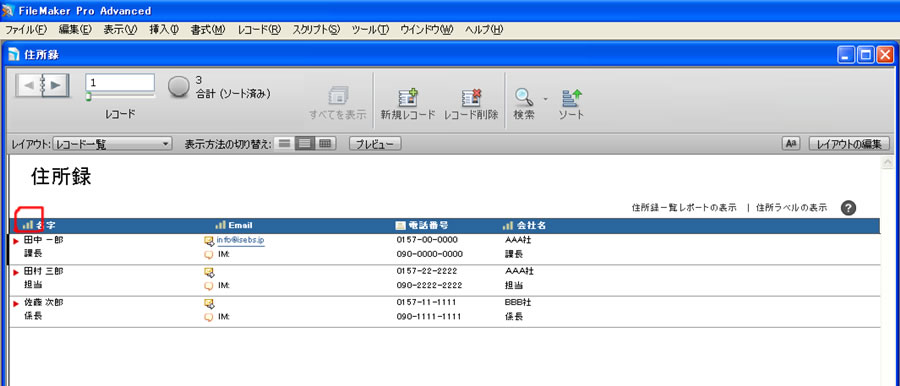900x386 pixels.
Task: Click the すべてを表示 (Show All) toolbar icon
Action: tap(338, 96)
